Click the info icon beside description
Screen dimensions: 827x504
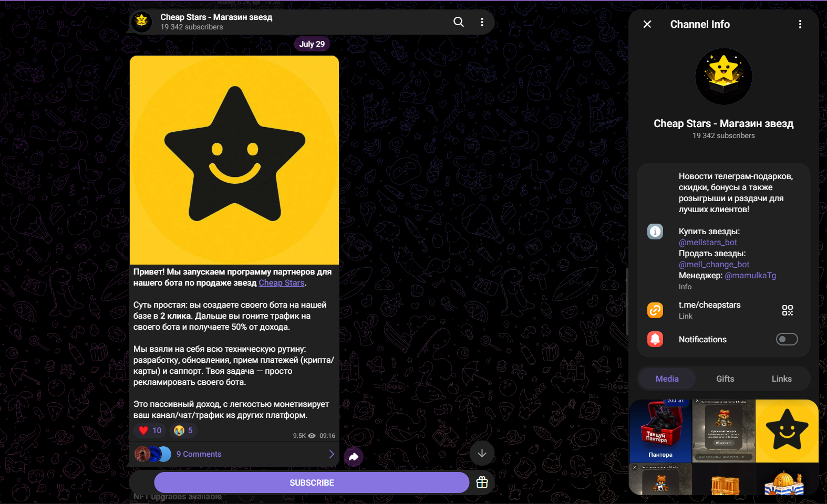[x=655, y=232]
